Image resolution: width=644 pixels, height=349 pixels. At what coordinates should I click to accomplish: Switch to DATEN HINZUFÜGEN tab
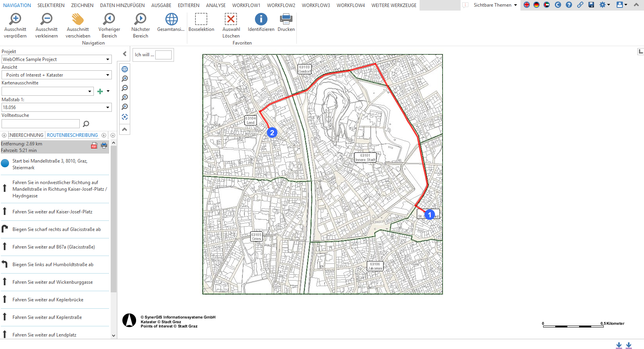point(122,5)
